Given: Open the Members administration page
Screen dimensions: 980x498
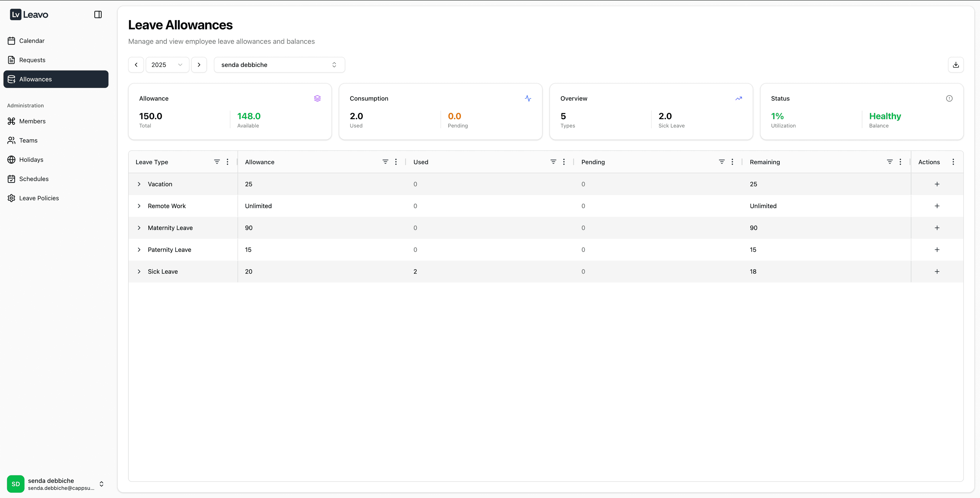Looking at the screenshot, I should (32, 121).
